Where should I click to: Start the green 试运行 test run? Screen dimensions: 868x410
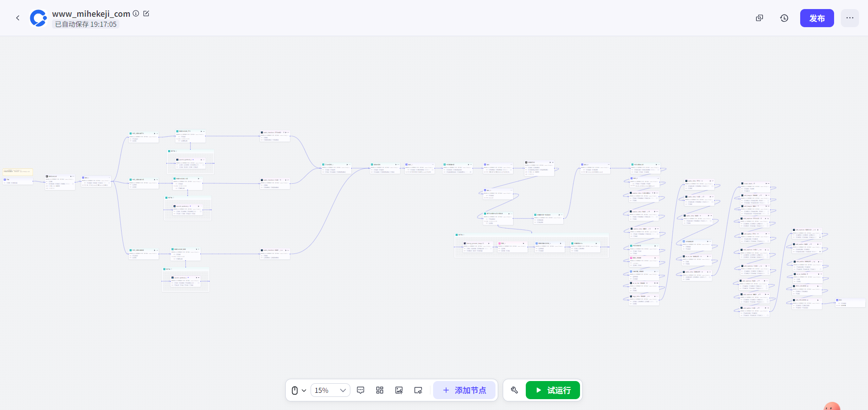(552, 390)
